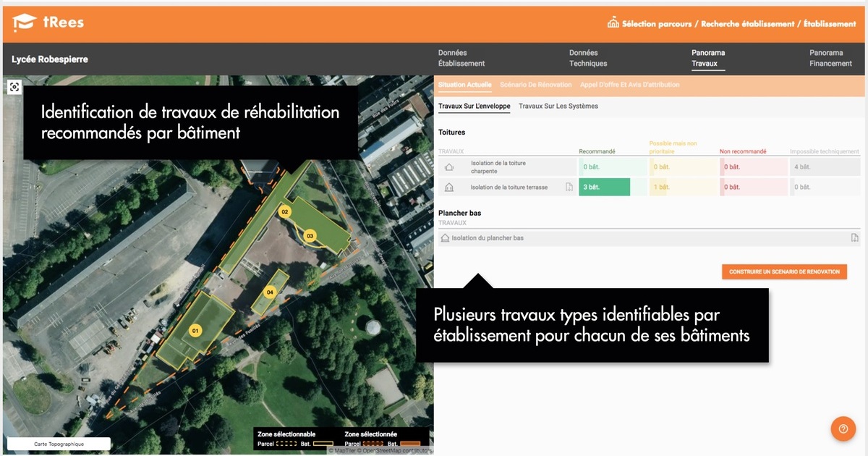868x456 pixels.
Task: Click the download icon for toiture terrasse
Action: click(569, 187)
